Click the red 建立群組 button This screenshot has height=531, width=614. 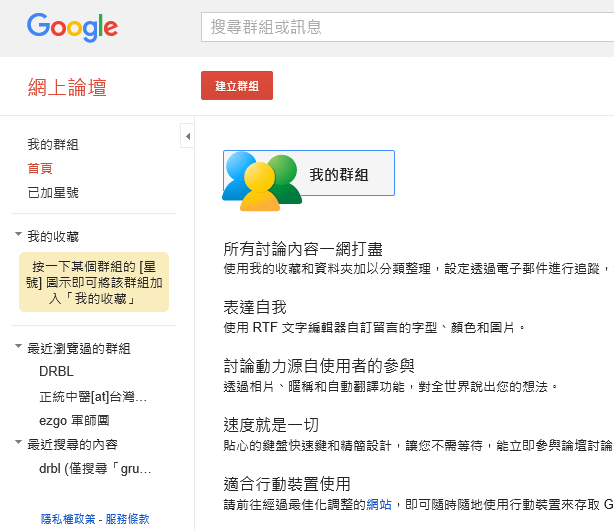pos(237,85)
